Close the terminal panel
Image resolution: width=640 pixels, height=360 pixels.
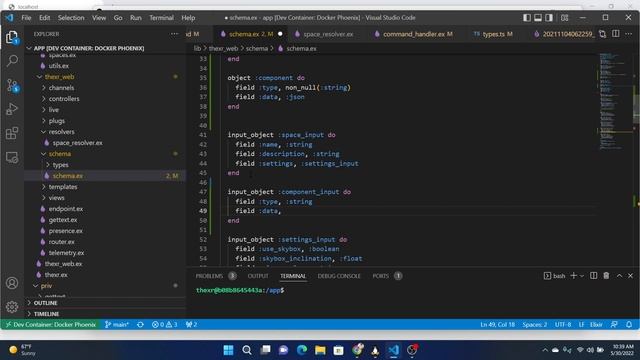[630, 276]
